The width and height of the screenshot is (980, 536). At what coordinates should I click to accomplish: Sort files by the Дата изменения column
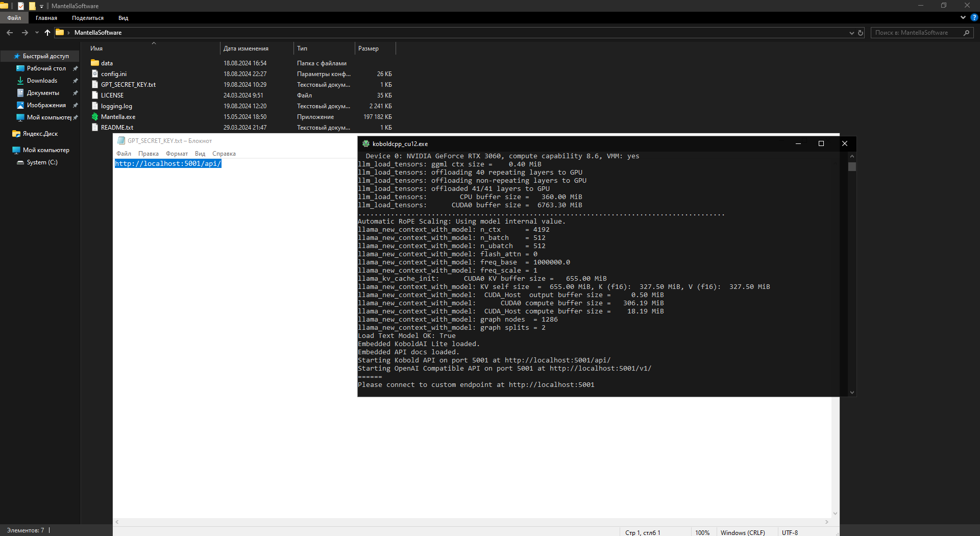tap(246, 48)
